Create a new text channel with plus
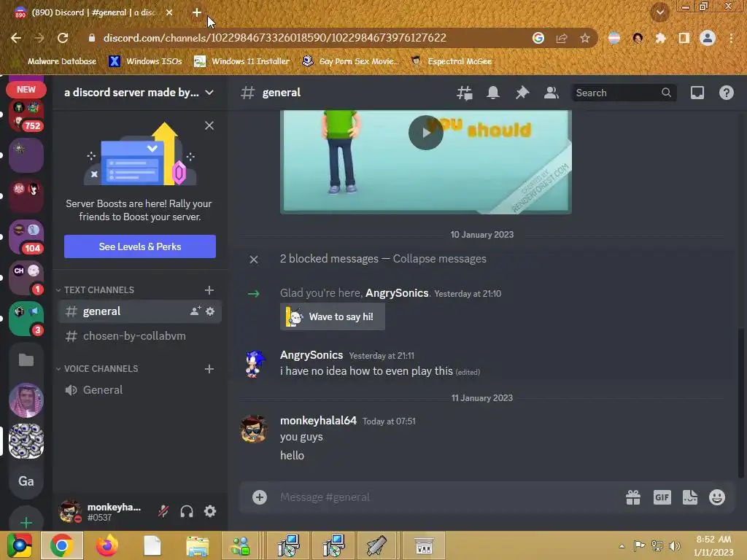 tap(209, 290)
